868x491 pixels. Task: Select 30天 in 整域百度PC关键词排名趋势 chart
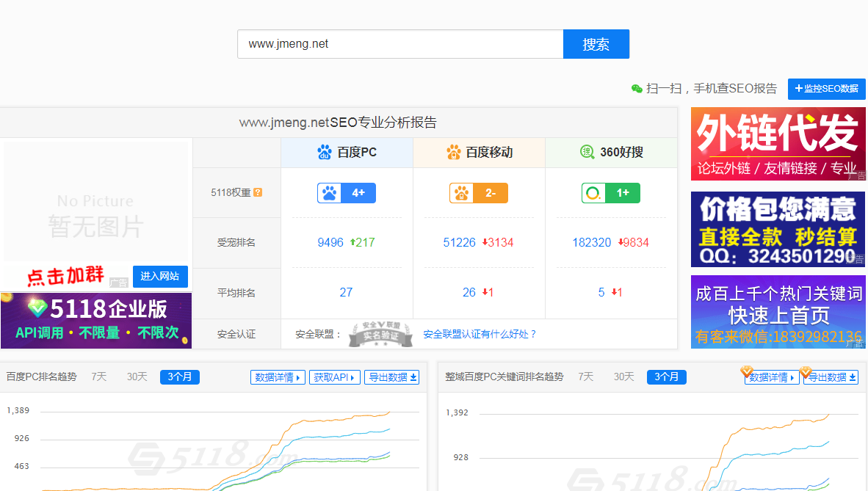(623, 377)
